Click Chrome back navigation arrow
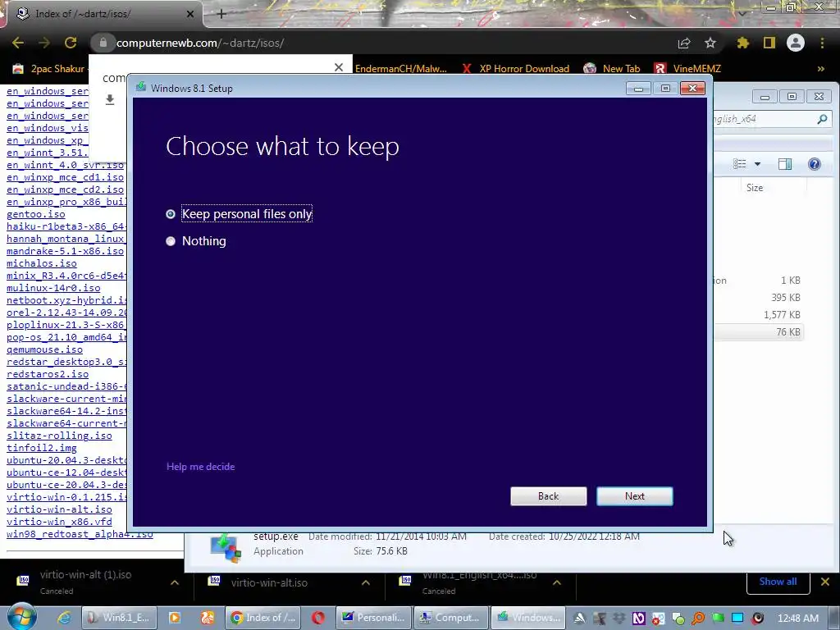Screen dimensions: 840x630 (18, 43)
